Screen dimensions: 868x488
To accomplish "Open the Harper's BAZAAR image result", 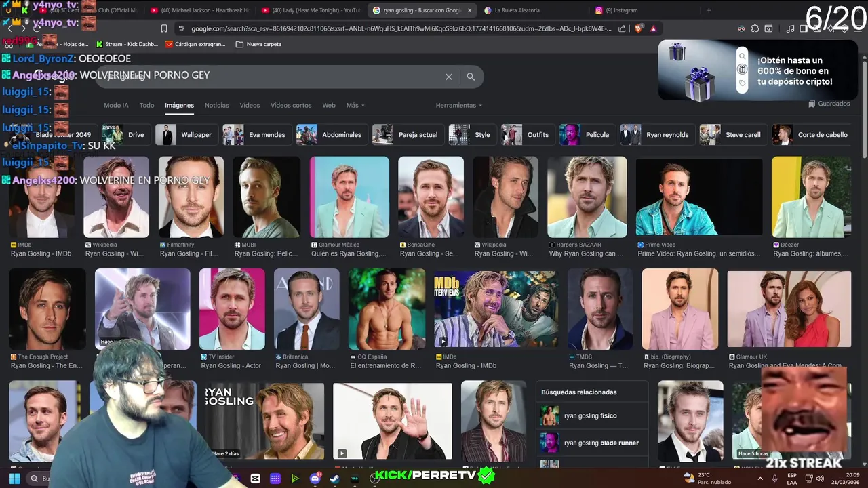I will [x=587, y=197].
